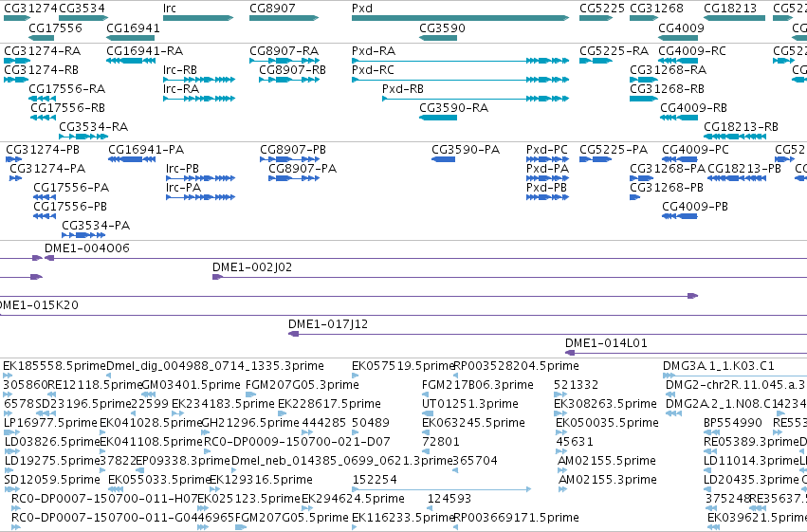Select EST feature 152254
This screenshot has width=807, height=532.
point(442,488)
